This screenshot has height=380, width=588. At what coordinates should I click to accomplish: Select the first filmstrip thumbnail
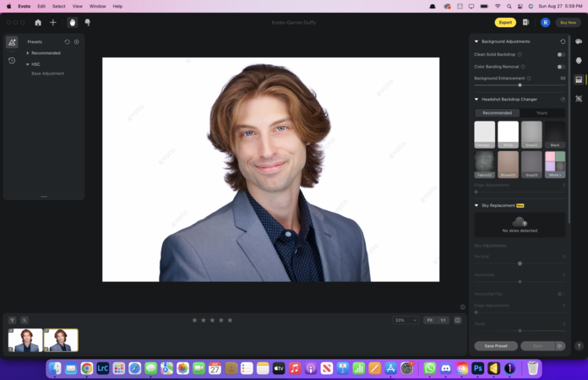pyautogui.click(x=25, y=339)
